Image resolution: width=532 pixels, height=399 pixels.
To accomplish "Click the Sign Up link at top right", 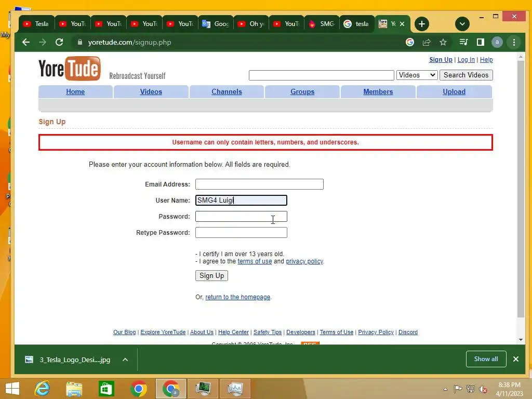I will point(441,60).
